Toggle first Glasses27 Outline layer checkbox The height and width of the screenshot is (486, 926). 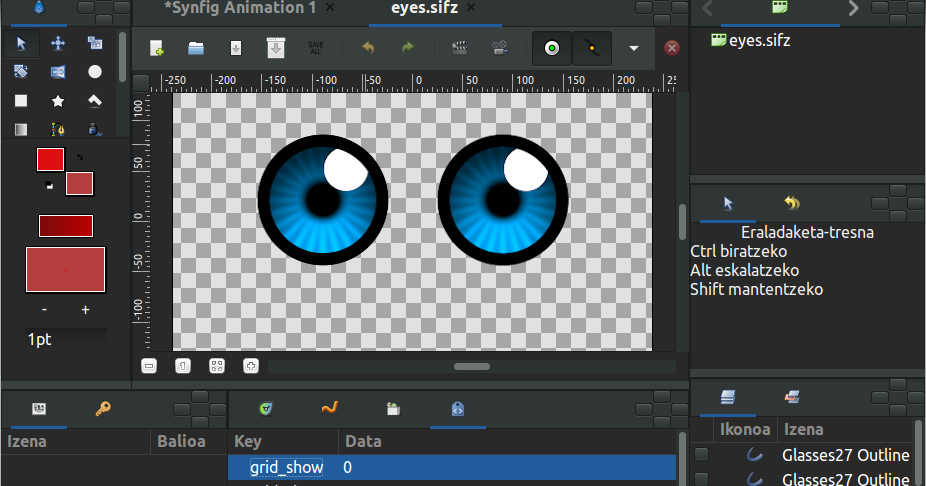(702, 455)
